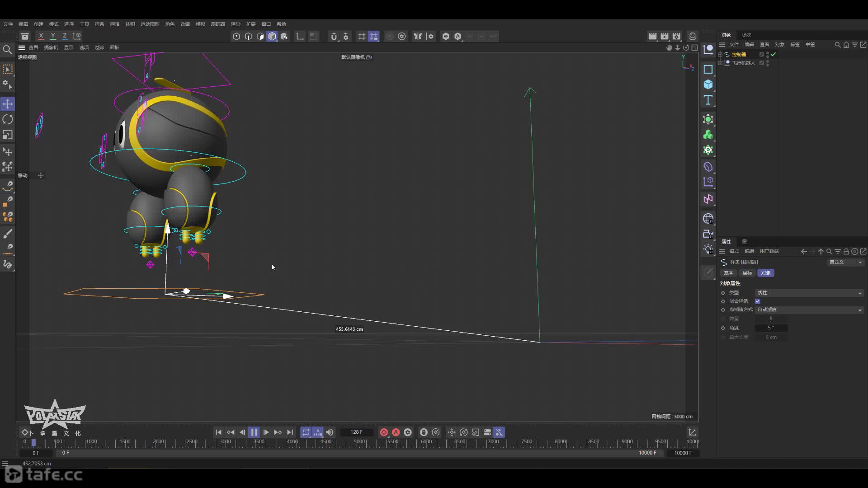The height and width of the screenshot is (488, 868).
Task: Select the 坐标 attribute tab
Action: [747, 273]
